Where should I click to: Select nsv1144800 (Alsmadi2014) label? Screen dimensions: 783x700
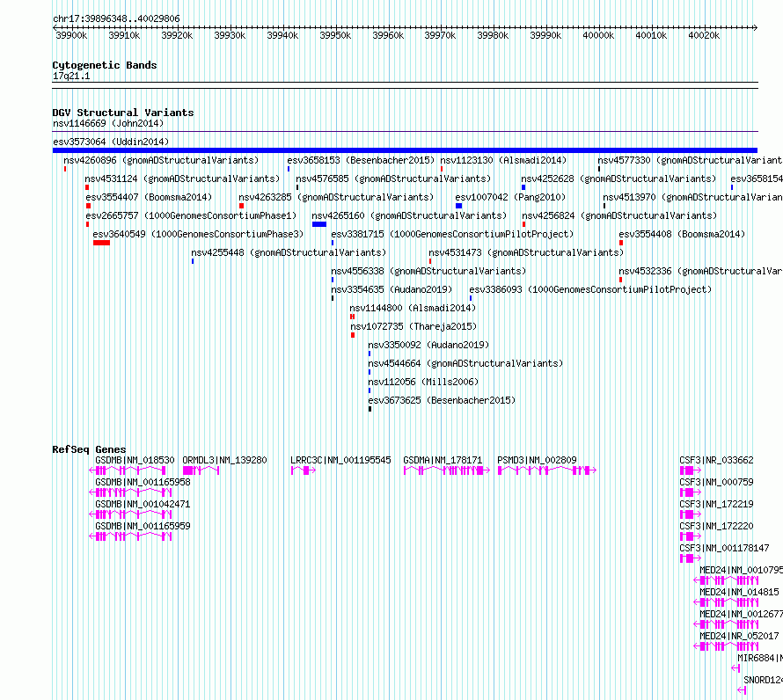(413, 308)
